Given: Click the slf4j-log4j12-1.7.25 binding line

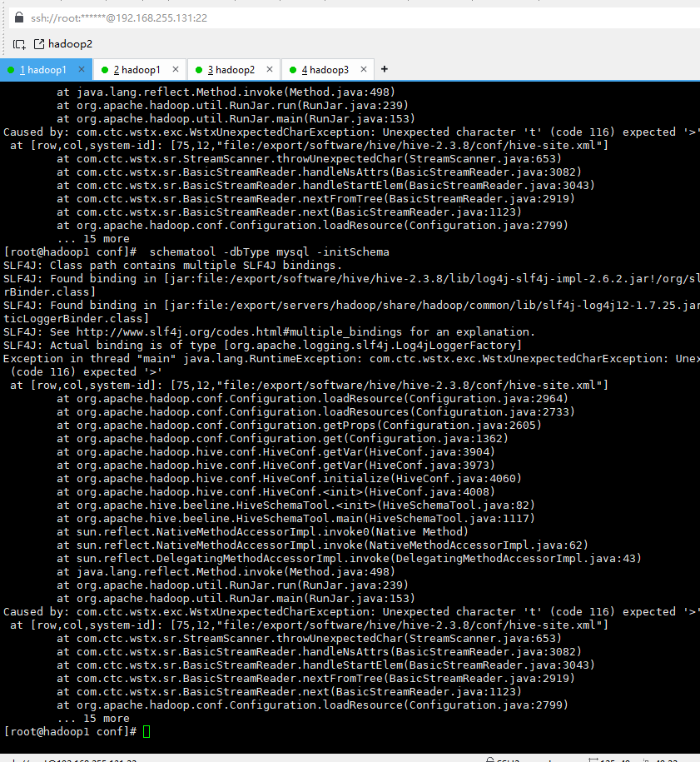Looking at the screenshot, I should pos(352,306).
